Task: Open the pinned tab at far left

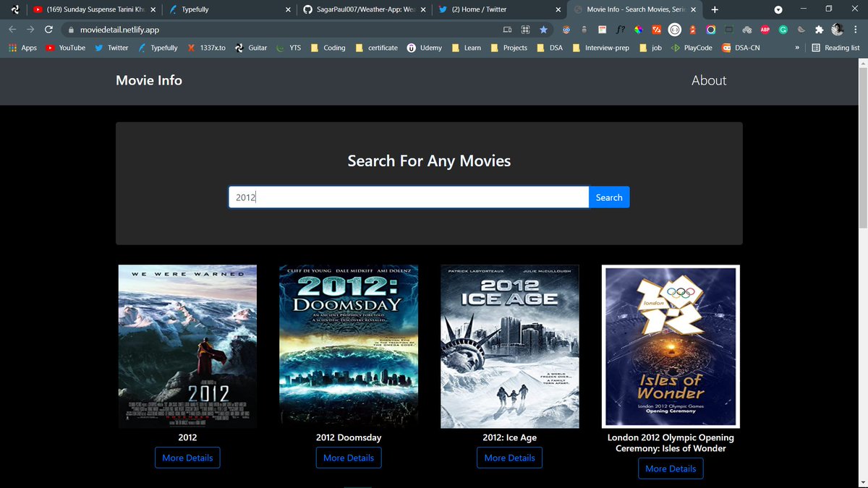Action: tap(15, 9)
